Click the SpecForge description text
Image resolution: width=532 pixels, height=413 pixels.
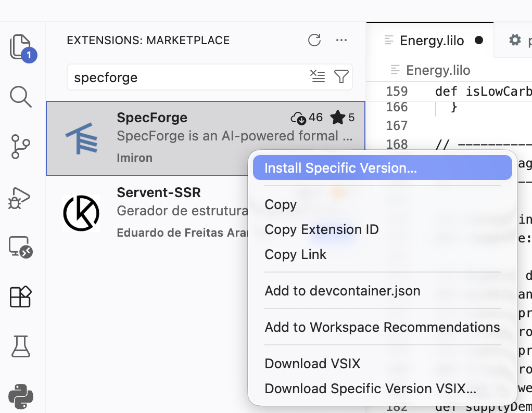[235, 136]
